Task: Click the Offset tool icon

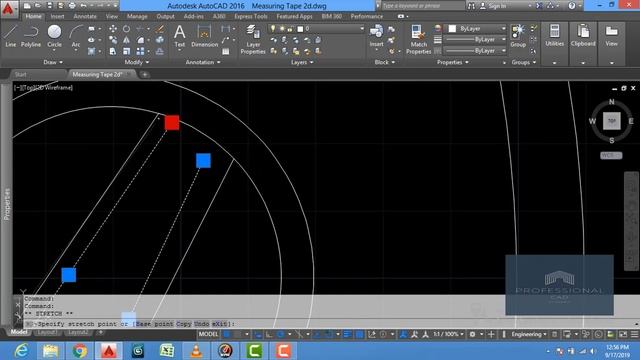Action: point(160,51)
